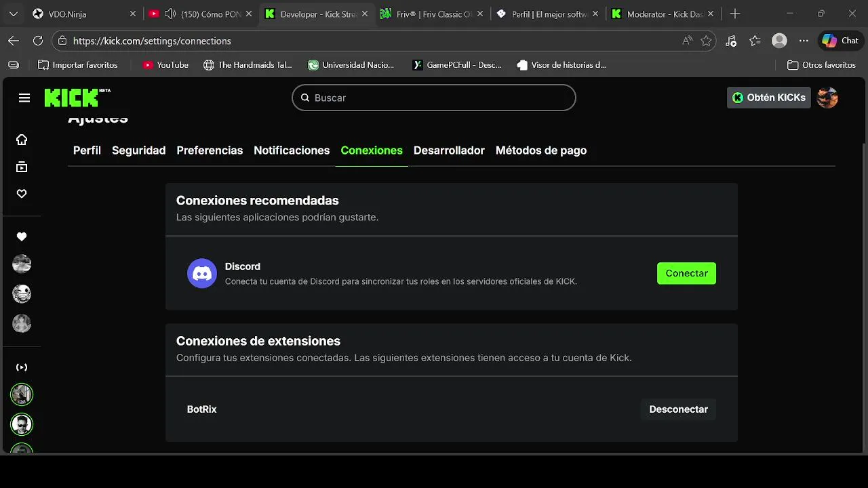This screenshot has height=488, width=868.
Task: Click the Discord logo icon
Action: tap(201, 273)
